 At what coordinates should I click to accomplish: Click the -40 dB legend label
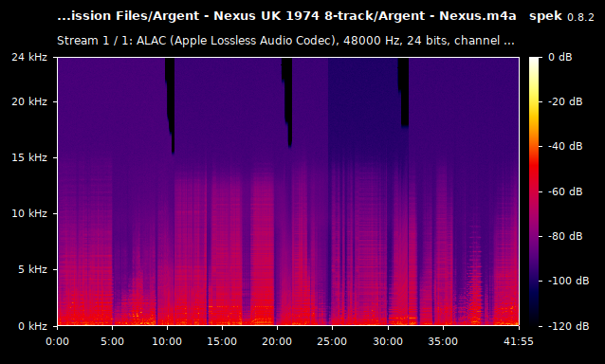pos(565,147)
